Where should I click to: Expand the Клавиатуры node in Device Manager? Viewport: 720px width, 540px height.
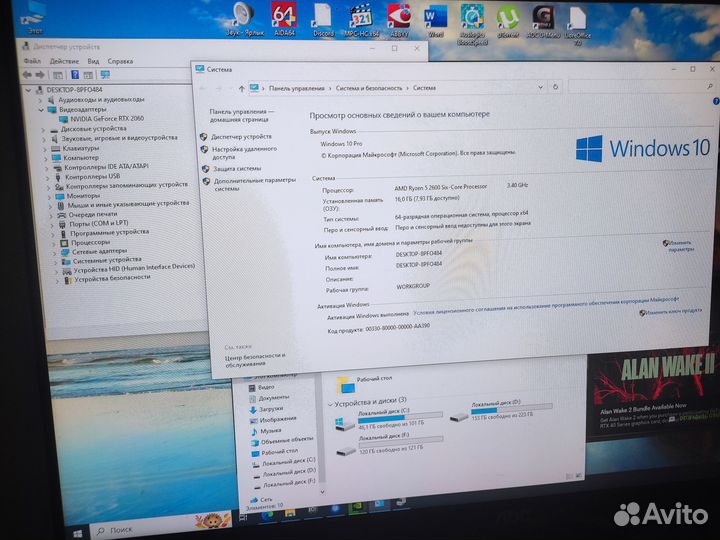(45, 150)
